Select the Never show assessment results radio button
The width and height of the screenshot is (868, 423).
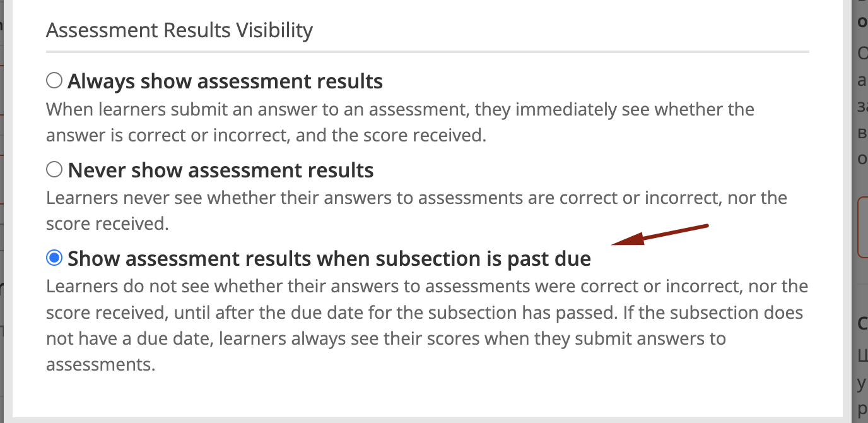coord(54,169)
